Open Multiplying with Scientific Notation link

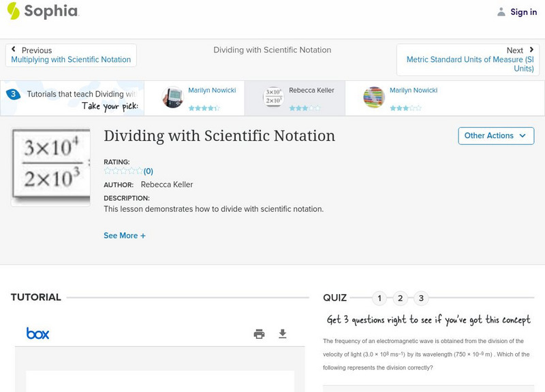click(71, 60)
